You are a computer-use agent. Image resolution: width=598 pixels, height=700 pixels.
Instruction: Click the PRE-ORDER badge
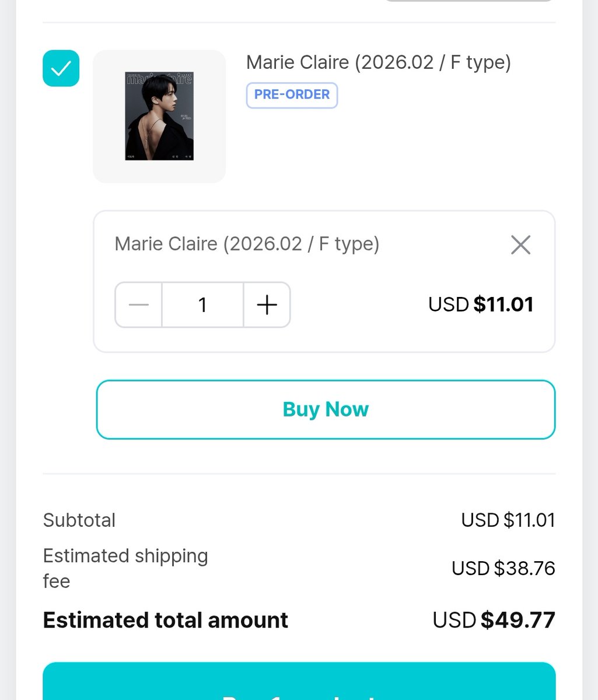[292, 95]
